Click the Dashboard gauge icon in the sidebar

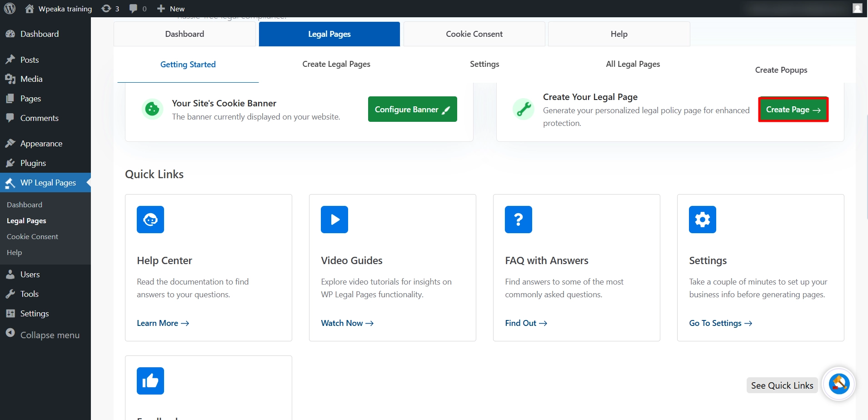pos(10,34)
